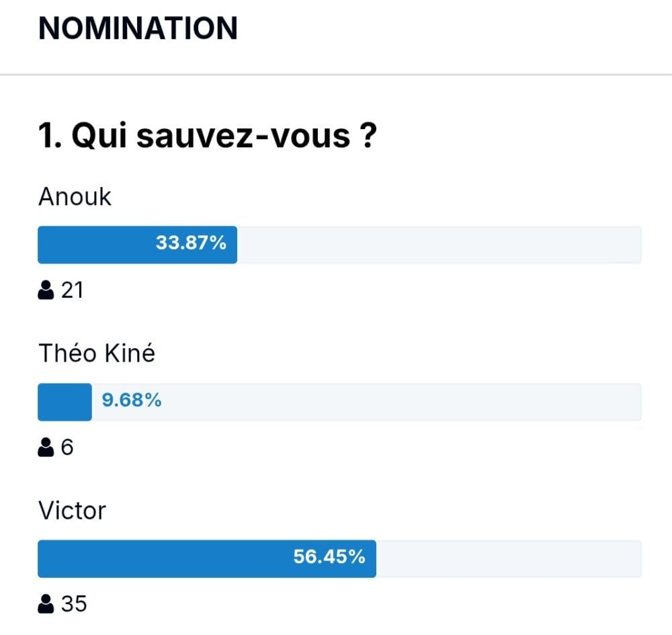Click the vote count 35 under Victor

[x=74, y=604]
